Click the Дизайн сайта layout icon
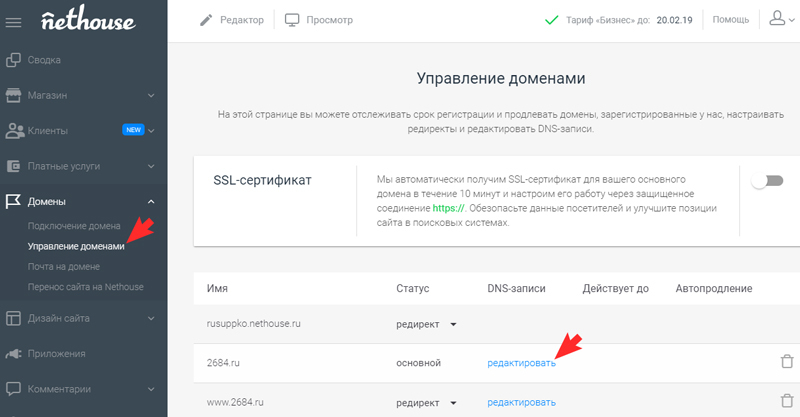Viewport: 800px width, 417px height. tap(13, 318)
